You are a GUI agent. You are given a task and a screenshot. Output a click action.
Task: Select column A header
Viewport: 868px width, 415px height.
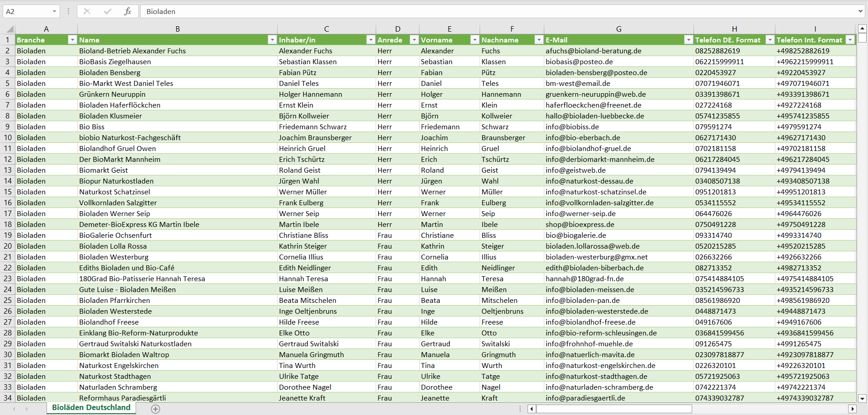46,29
